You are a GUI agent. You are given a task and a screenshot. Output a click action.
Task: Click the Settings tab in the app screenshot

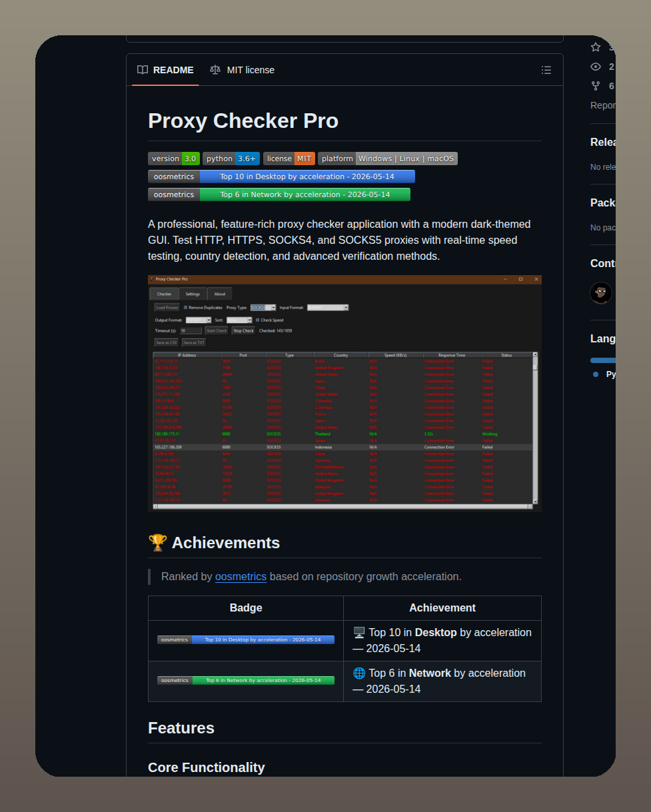[x=193, y=294]
